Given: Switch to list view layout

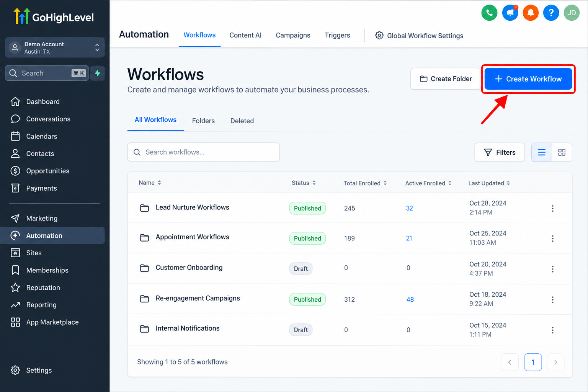Looking at the screenshot, I should pos(542,152).
